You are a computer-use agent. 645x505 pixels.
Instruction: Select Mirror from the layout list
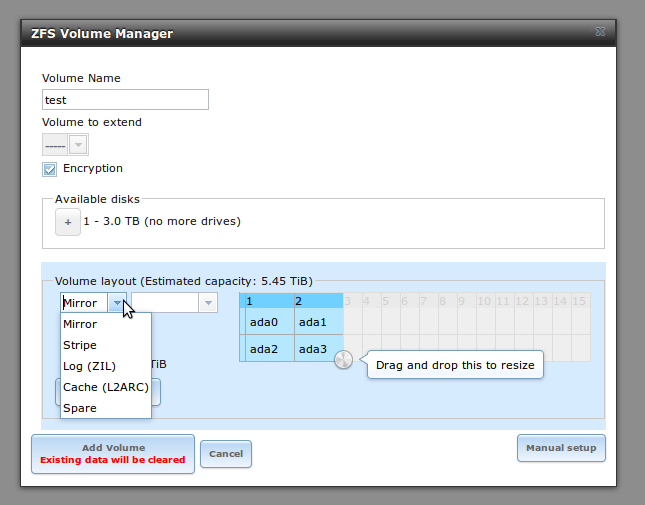106,324
